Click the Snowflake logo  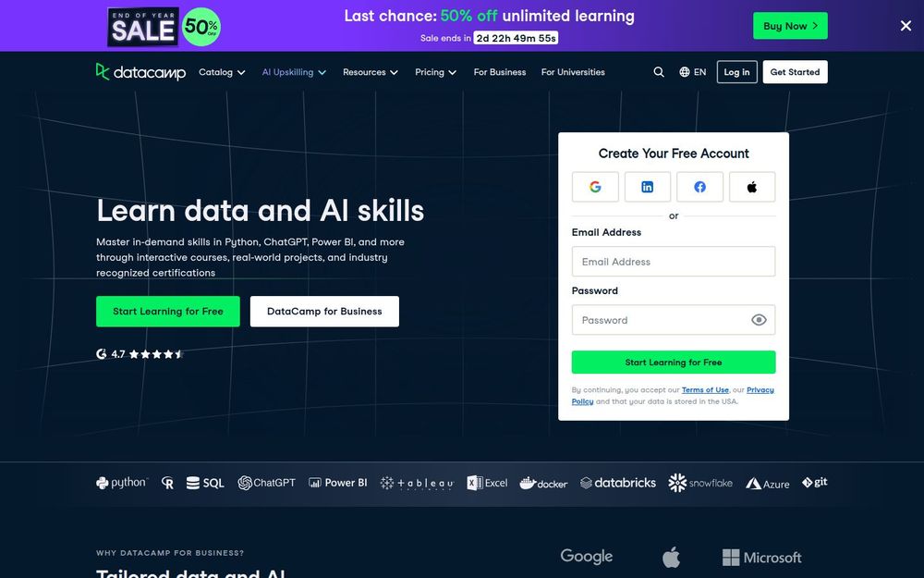700,483
